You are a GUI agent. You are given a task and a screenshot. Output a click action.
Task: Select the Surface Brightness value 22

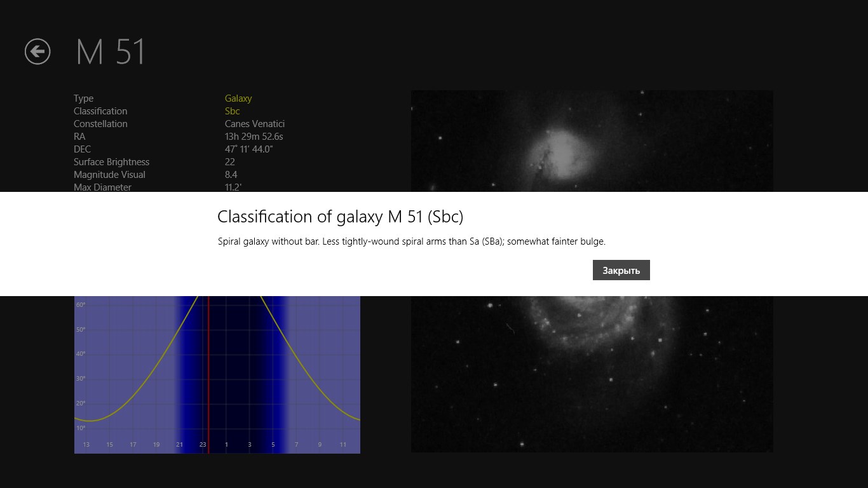tap(230, 162)
